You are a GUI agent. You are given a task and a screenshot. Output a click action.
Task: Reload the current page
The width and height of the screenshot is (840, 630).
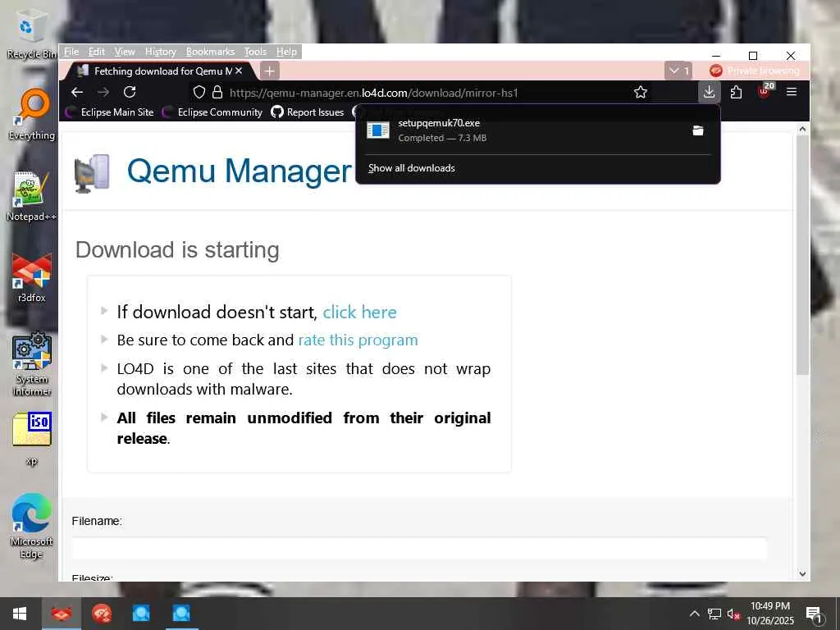pos(130,92)
